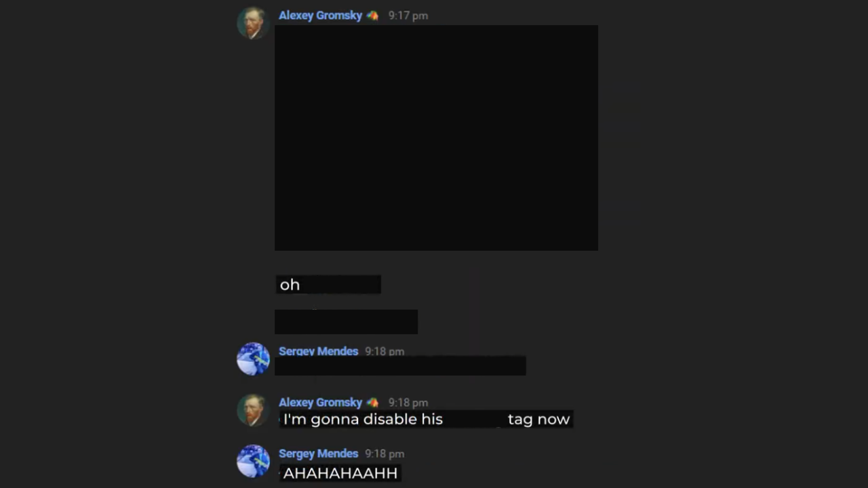Open the Alexey Gromsky username on the disable tag message
This screenshot has height=488, width=868.
[x=320, y=403]
